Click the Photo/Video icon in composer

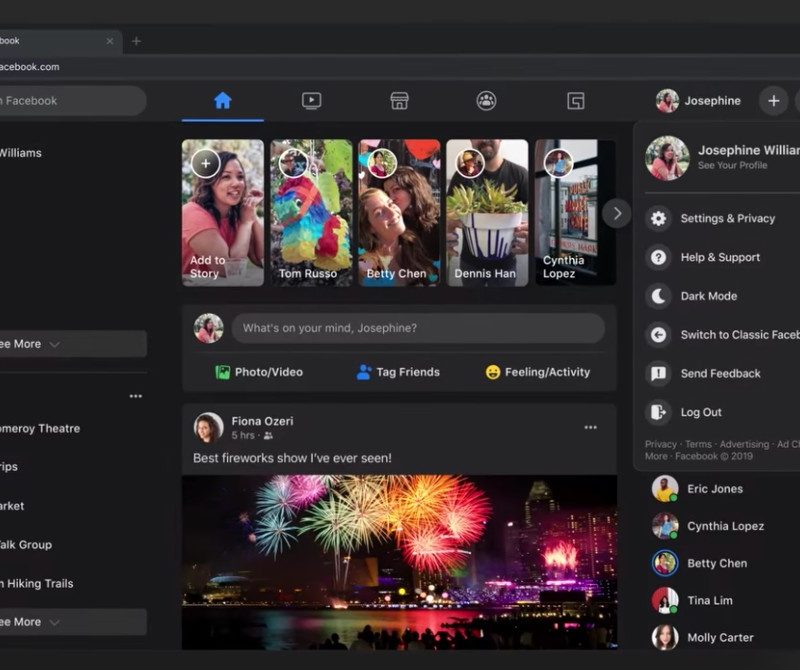point(223,372)
